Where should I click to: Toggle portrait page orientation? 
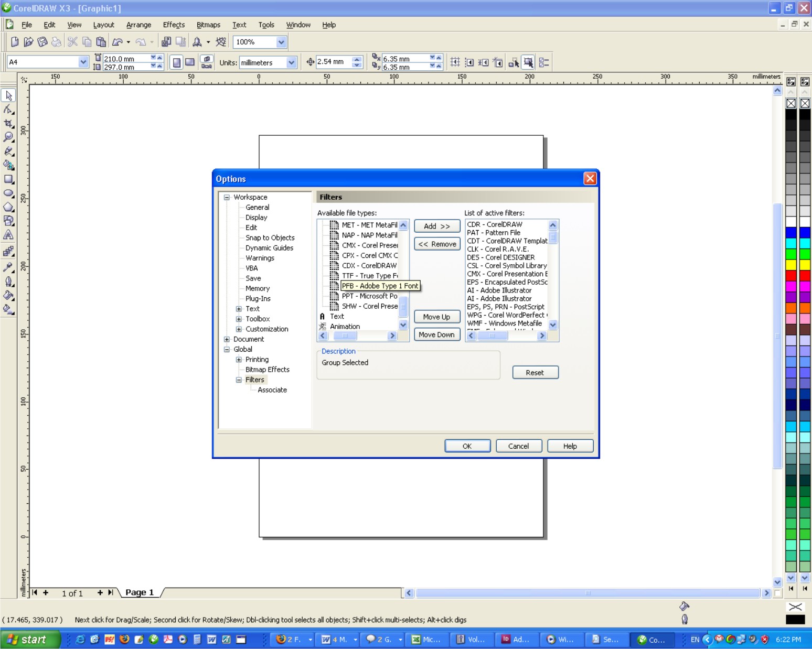(177, 62)
